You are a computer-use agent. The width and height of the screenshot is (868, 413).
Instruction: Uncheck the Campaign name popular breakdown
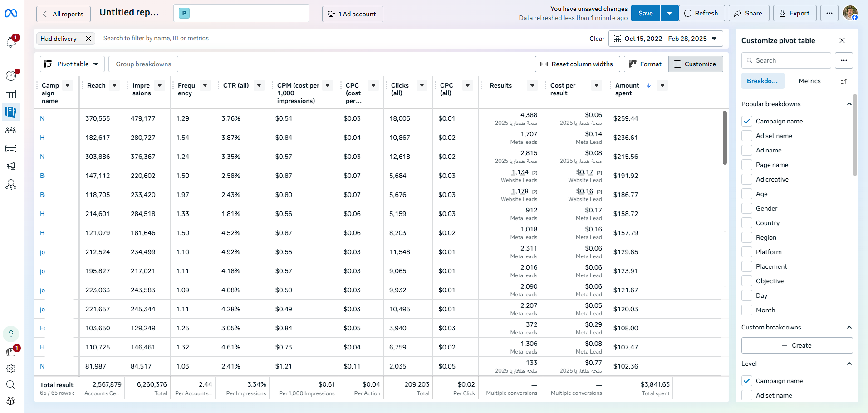pos(747,121)
